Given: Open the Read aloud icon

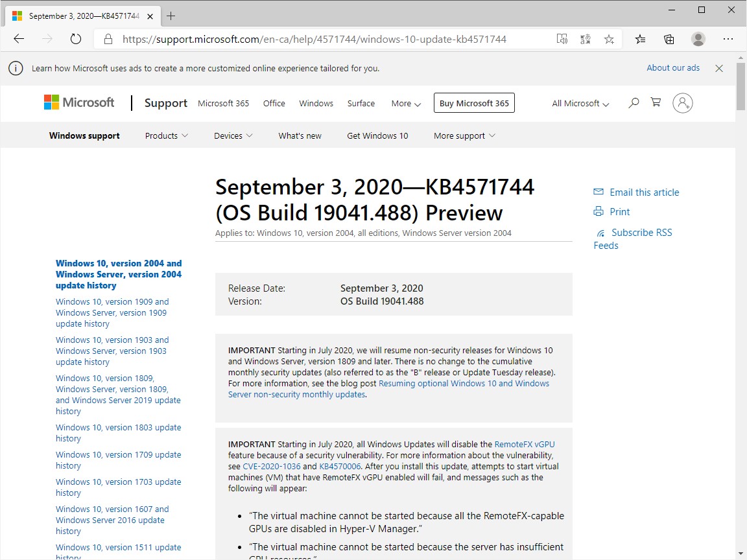Looking at the screenshot, I should coord(562,39).
